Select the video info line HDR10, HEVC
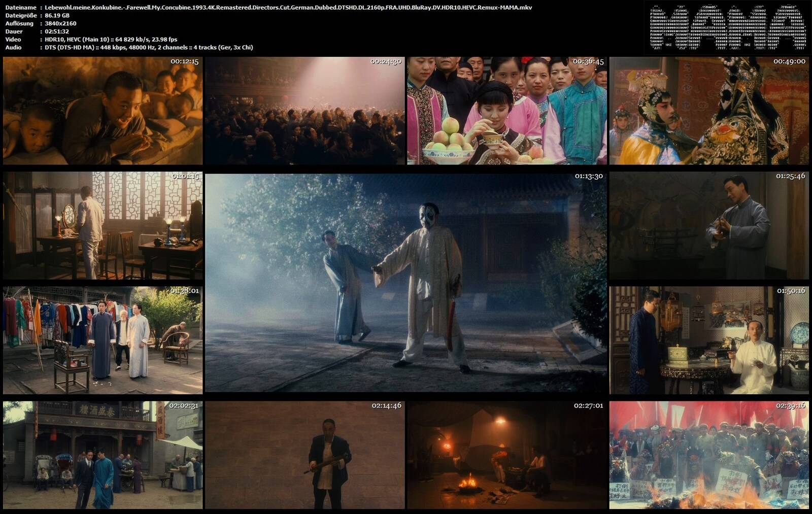 pos(111,40)
